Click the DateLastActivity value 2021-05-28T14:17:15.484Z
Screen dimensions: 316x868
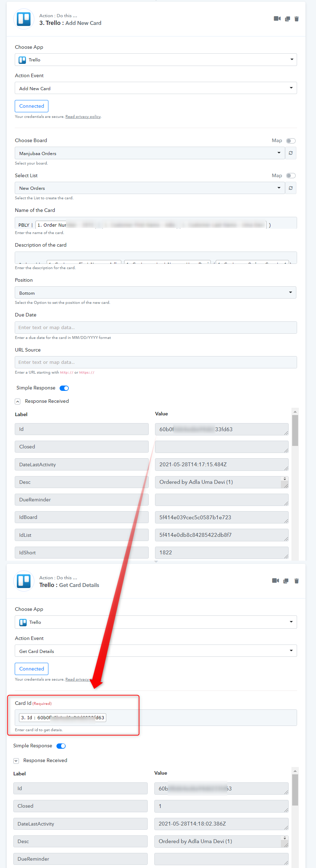pos(222,464)
